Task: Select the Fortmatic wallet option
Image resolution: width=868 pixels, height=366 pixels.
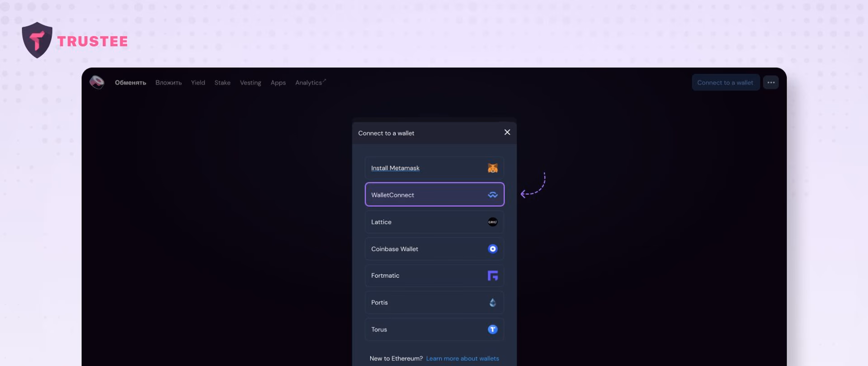Action: point(434,276)
